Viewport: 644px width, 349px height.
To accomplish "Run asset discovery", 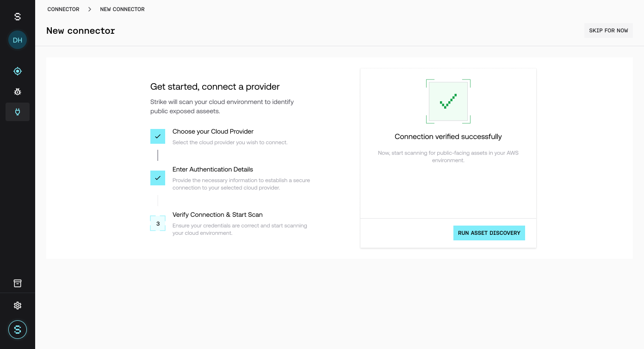I will (x=489, y=233).
